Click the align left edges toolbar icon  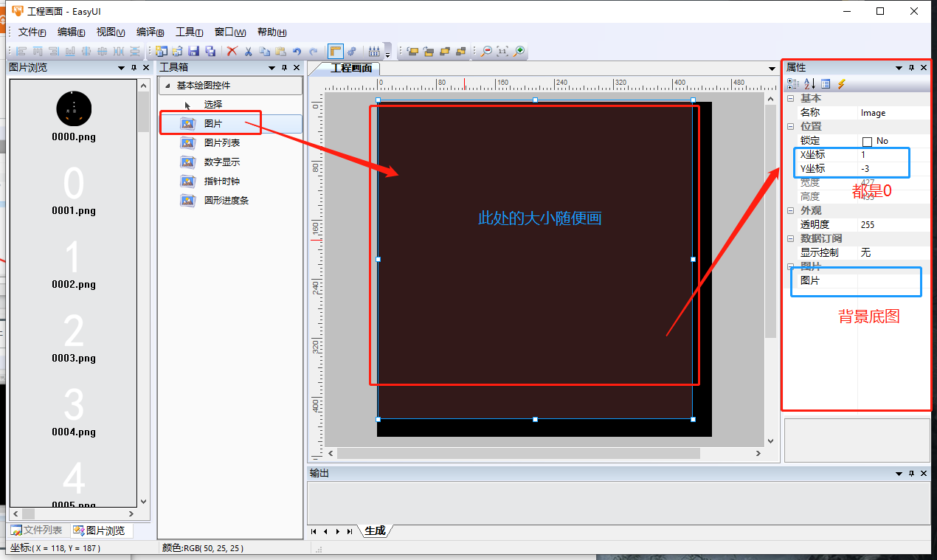[x=21, y=52]
